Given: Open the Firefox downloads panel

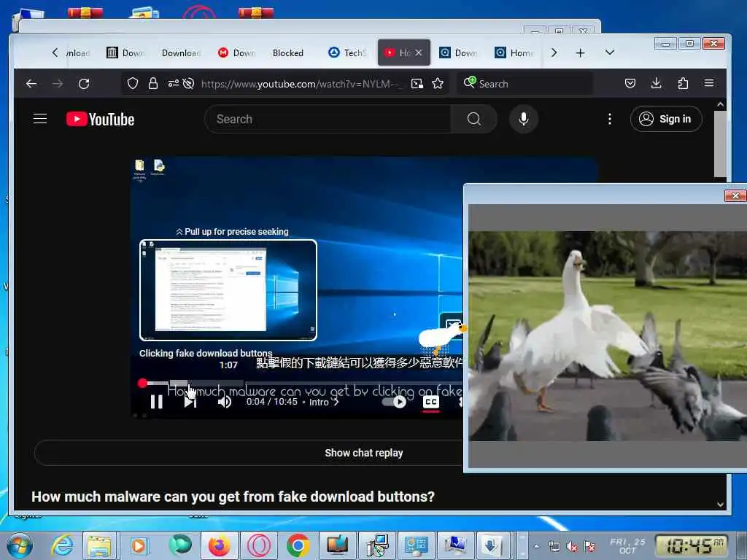Looking at the screenshot, I should click(656, 84).
